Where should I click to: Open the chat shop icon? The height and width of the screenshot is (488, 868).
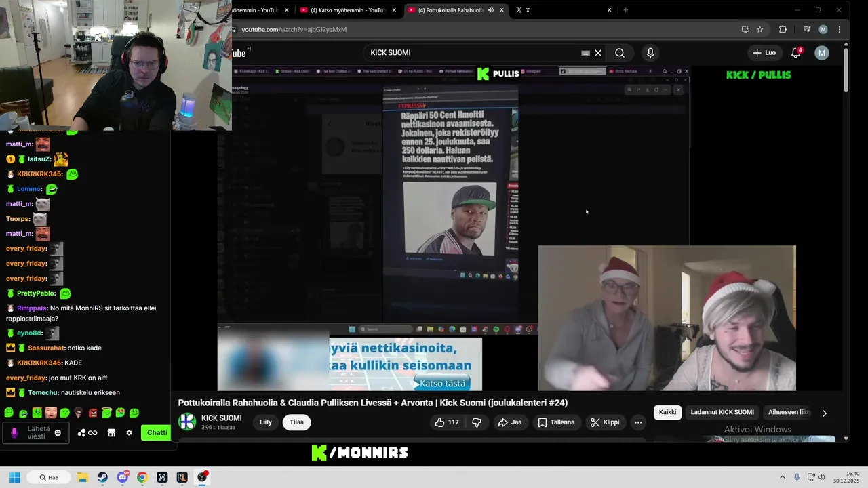(111, 433)
